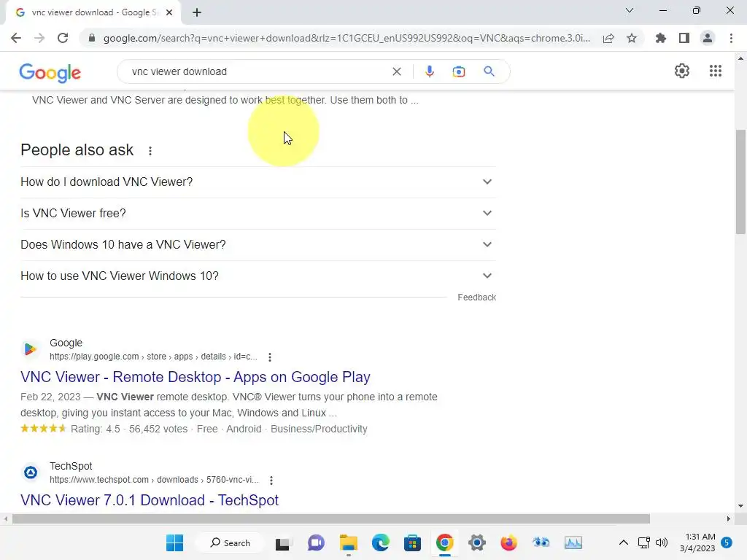This screenshot has width=747, height=560.
Task: Expand Does Windows 10 have VNC Viewer
Action: point(258,245)
